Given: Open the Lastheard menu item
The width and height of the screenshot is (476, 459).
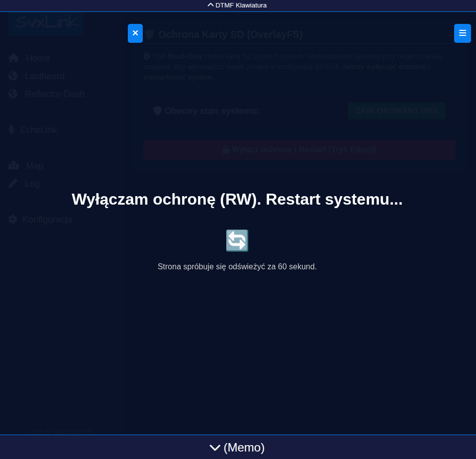Looking at the screenshot, I should (45, 76).
